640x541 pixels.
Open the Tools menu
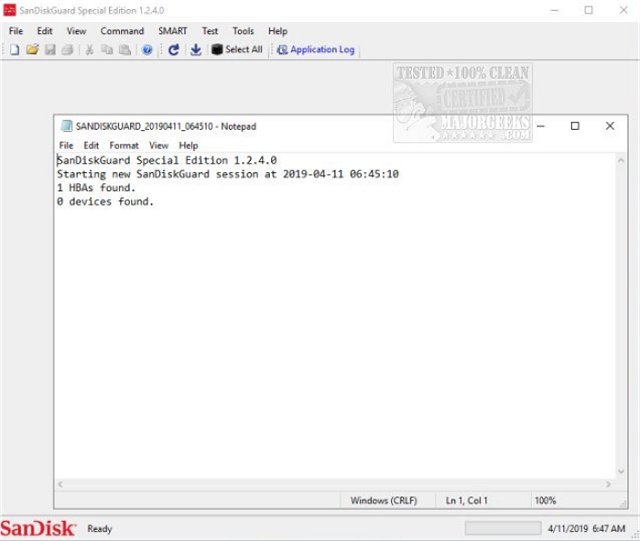243,31
